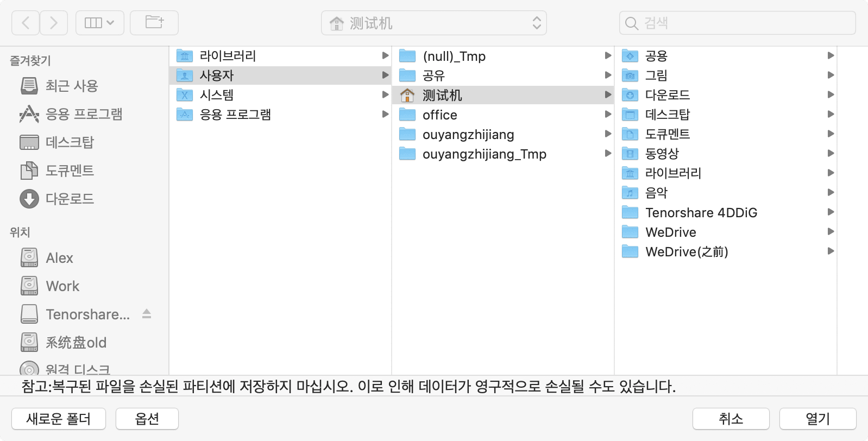
Task: Select 다운로드 in the sidebar favorites
Action: [x=56, y=199]
